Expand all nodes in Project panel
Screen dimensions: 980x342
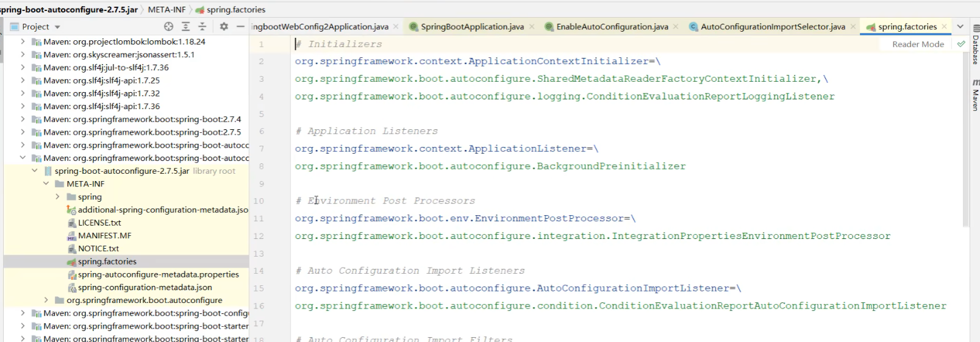(x=185, y=27)
